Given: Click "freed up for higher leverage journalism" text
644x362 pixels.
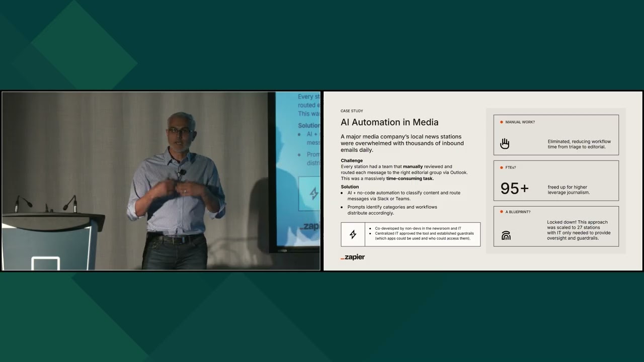Looking at the screenshot, I should [569, 190].
